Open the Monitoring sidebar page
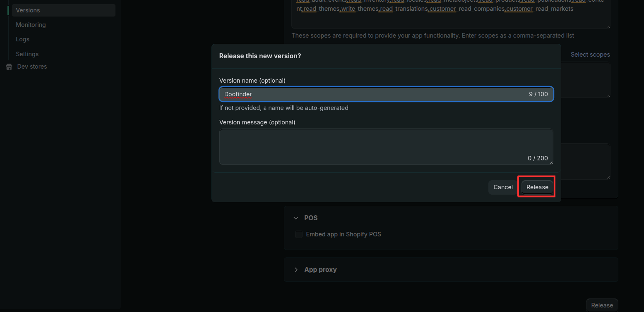The height and width of the screenshot is (312, 644). [31, 24]
